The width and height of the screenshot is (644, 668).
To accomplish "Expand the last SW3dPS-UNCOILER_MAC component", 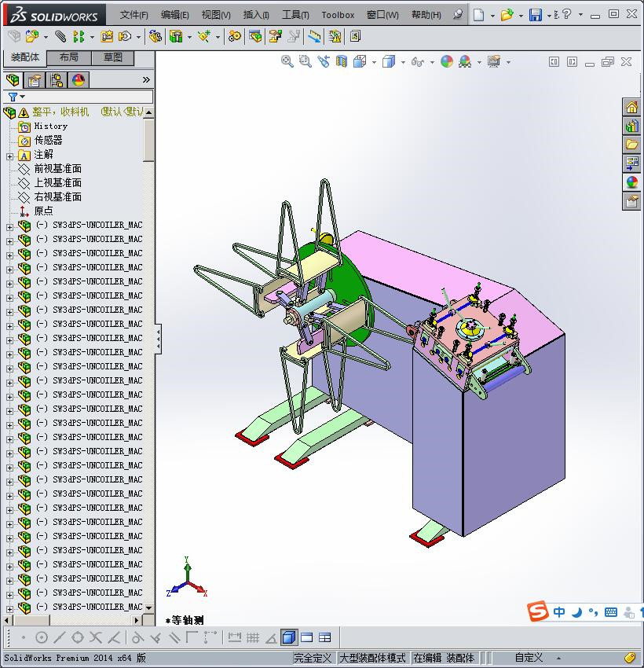I will pos(9,609).
